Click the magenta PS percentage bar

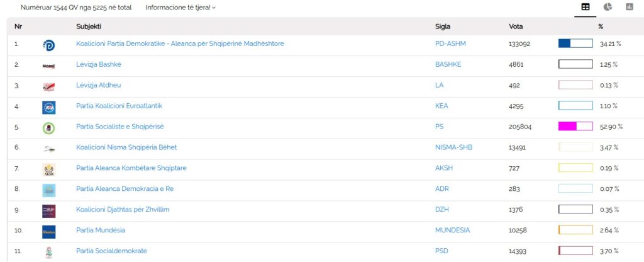[x=575, y=127]
